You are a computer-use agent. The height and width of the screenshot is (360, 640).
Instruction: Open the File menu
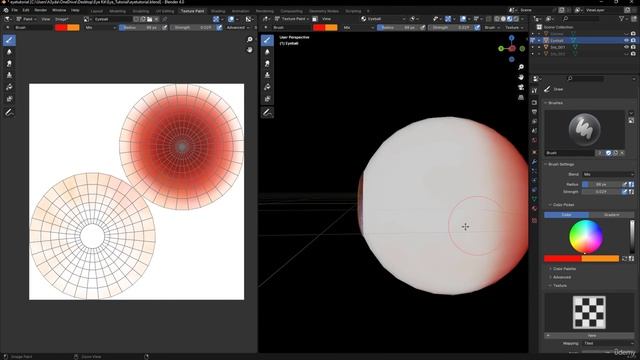(x=14, y=10)
